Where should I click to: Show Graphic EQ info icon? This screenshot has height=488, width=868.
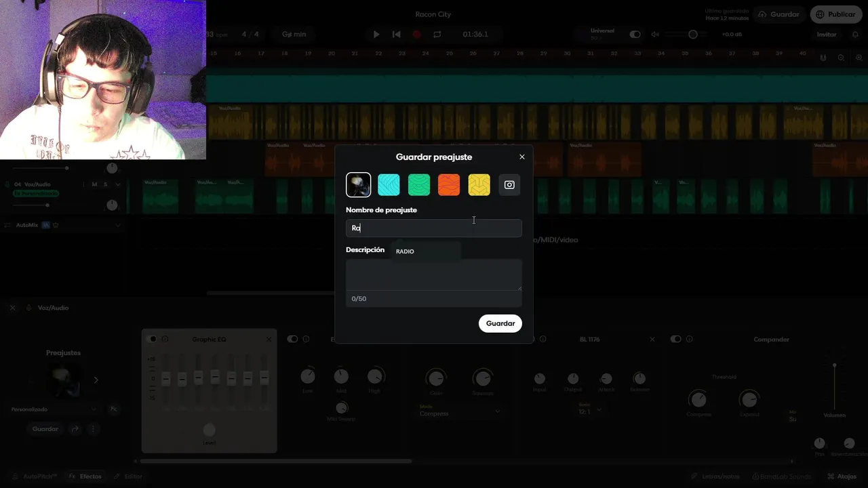165,339
